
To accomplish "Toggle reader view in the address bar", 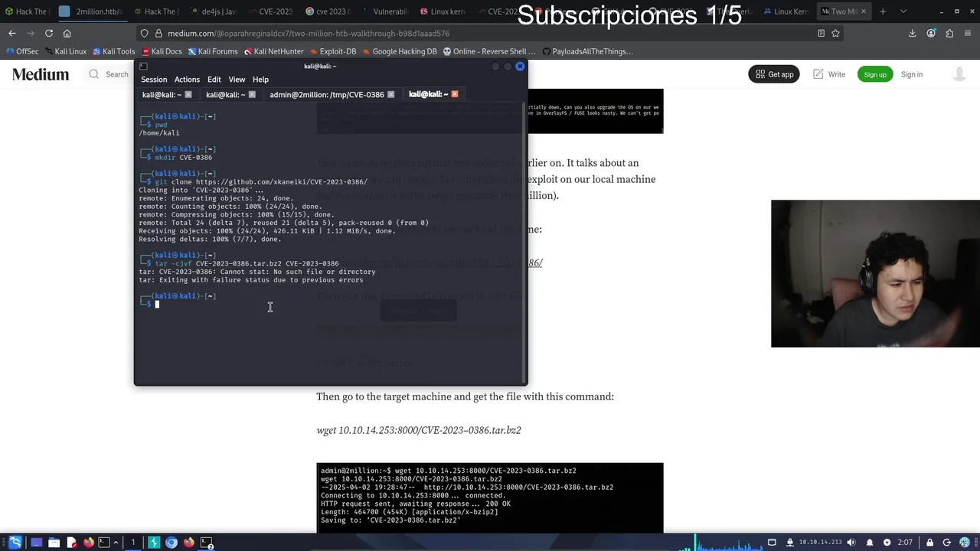I will click(821, 33).
